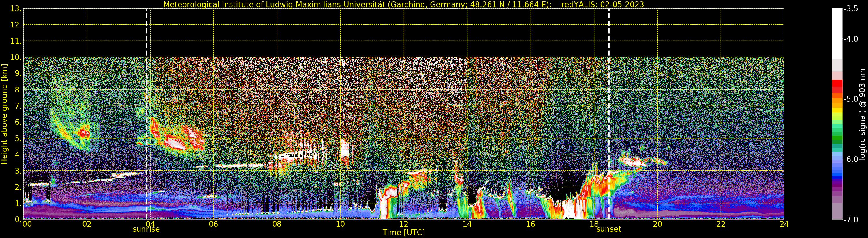Click the '-6.0' label on the colorbar
This screenshot has width=868, height=238.
pos(851,159)
